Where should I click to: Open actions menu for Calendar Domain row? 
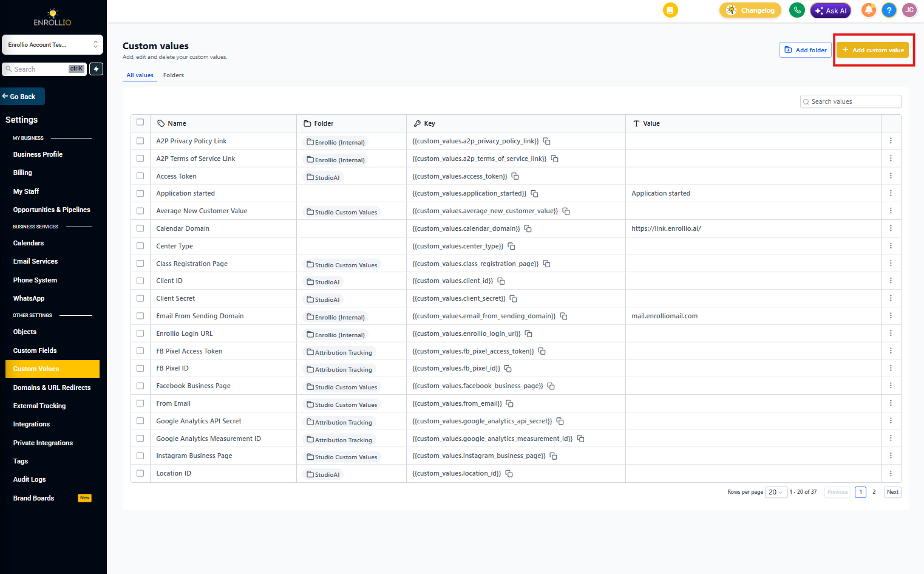(x=891, y=228)
